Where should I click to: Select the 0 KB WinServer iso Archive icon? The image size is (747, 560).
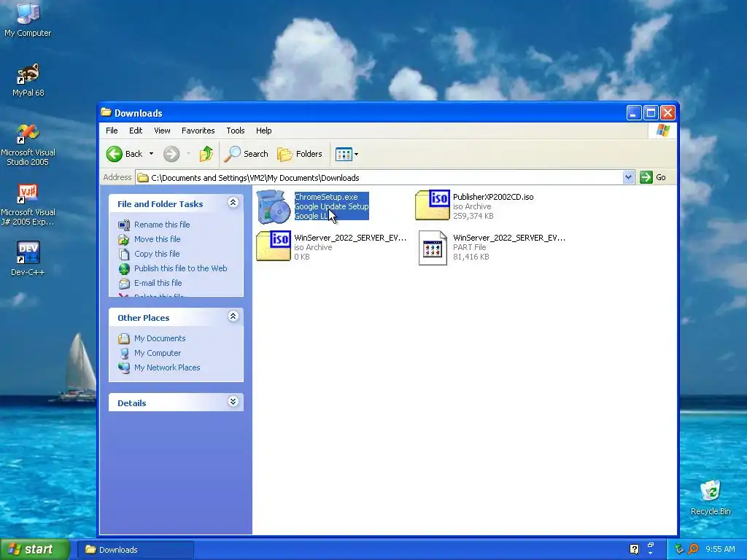coord(274,246)
